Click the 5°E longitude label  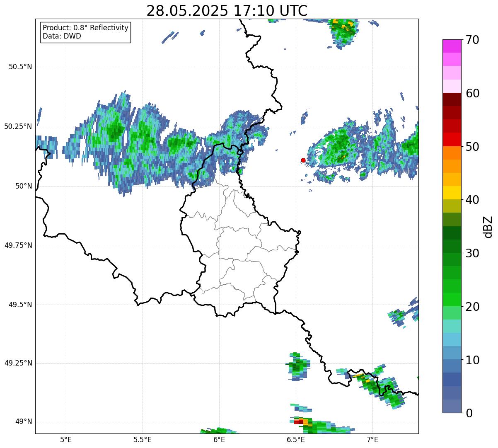[x=66, y=440]
